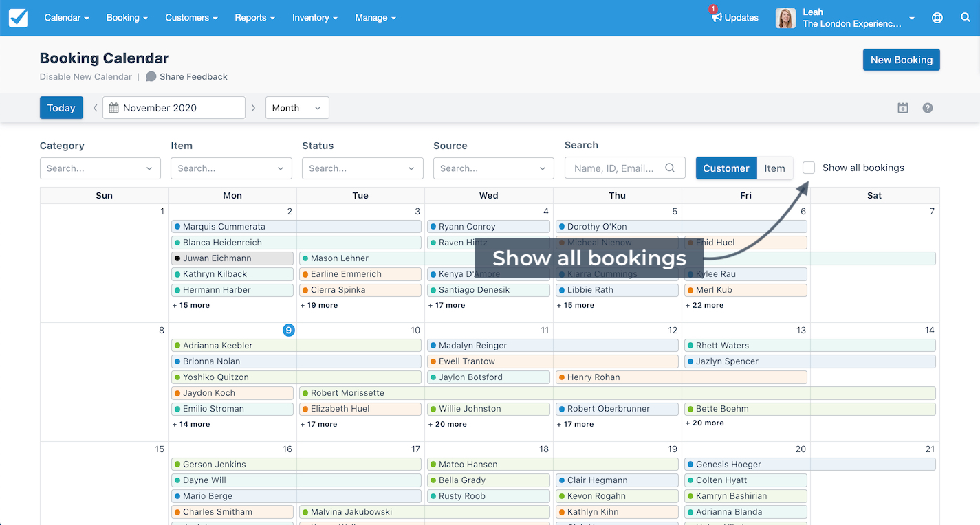The height and width of the screenshot is (525, 980).
Task: Open the Reports menu
Action: point(255,18)
